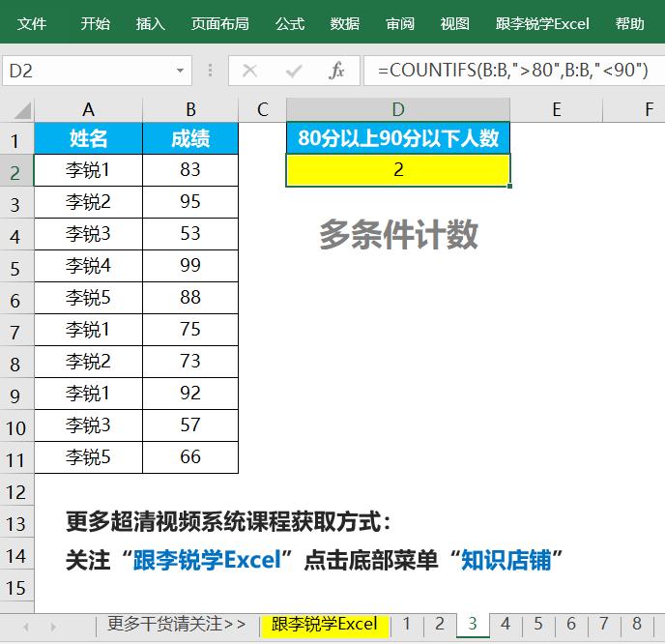The height and width of the screenshot is (644, 665).
Task: Select cell with score 53
Action: click(190, 234)
